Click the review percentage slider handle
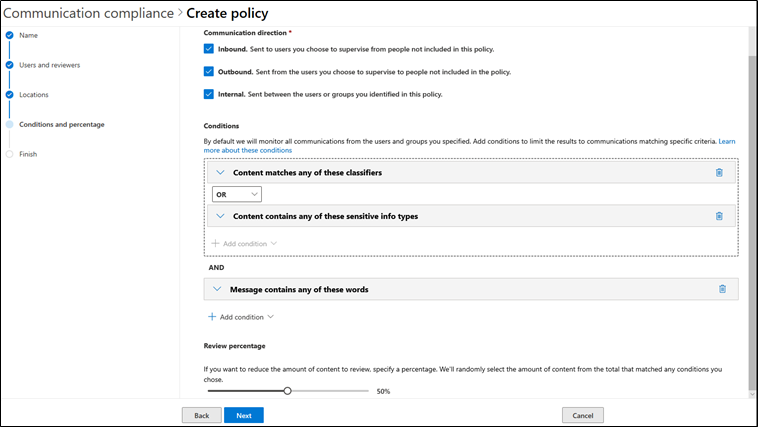This screenshot has height=427, width=758. [x=287, y=391]
